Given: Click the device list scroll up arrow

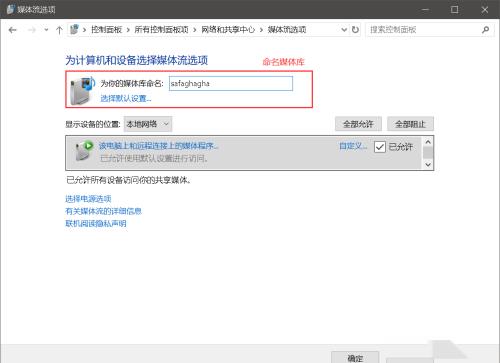Looking at the screenshot, I should (428, 142).
